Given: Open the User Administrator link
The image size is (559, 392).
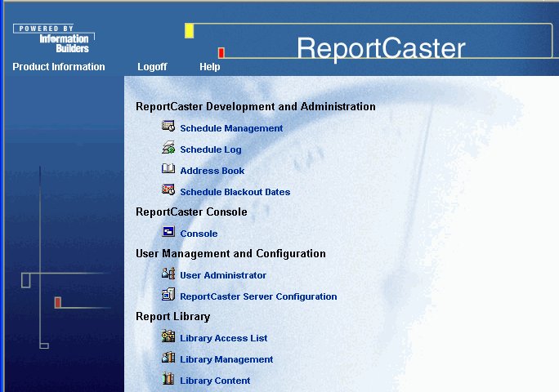Looking at the screenshot, I should [223, 275].
